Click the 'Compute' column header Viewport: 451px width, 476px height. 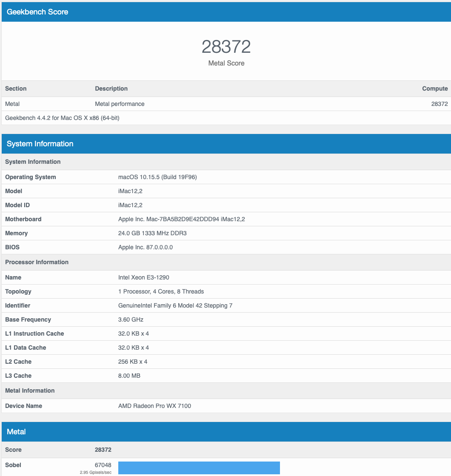click(435, 88)
